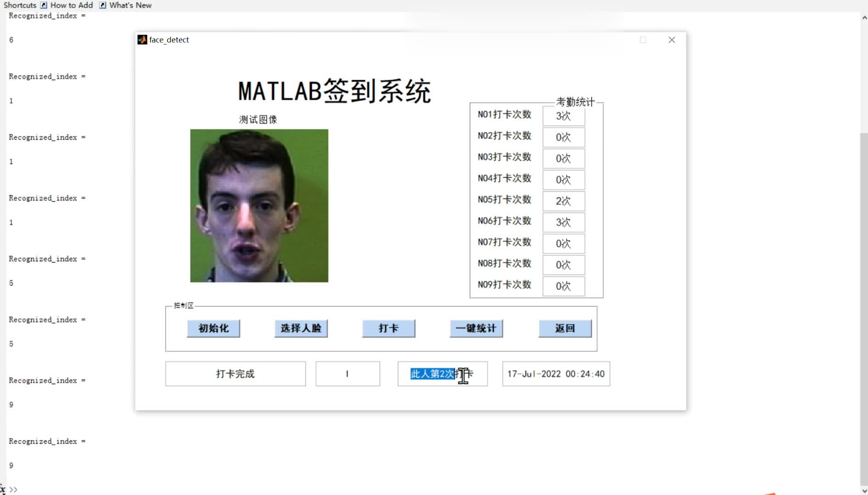
Task: Click the command prompt >> line
Action: coord(14,489)
